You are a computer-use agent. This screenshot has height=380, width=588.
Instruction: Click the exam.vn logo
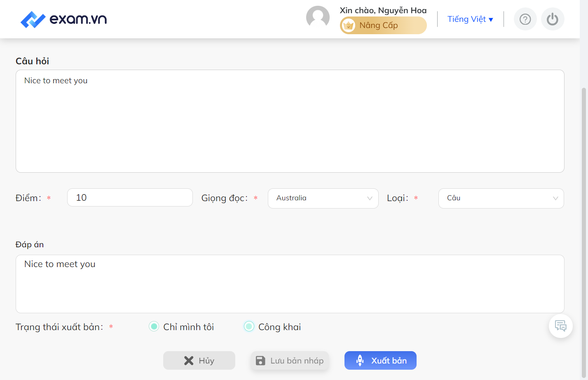pyautogui.click(x=63, y=19)
